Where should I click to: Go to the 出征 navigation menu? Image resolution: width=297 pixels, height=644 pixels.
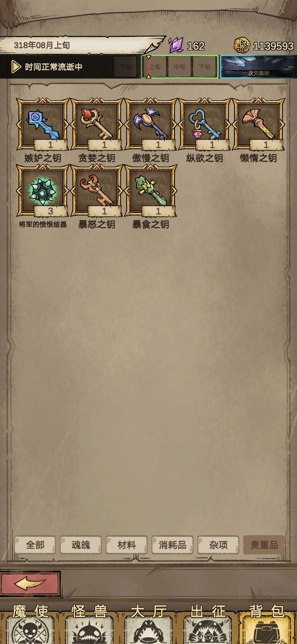(x=208, y=624)
